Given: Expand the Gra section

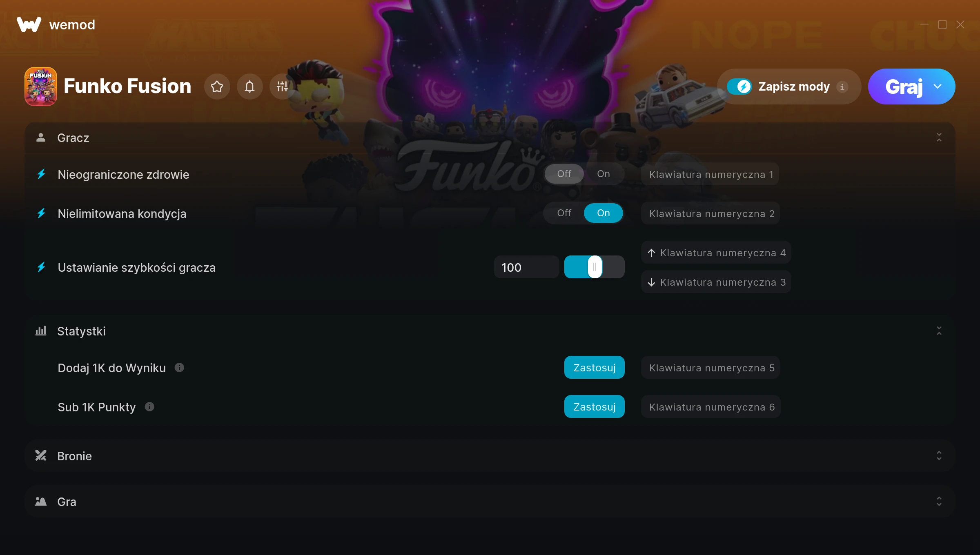Looking at the screenshot, I should pyautogui.click(x=939, y=502).
